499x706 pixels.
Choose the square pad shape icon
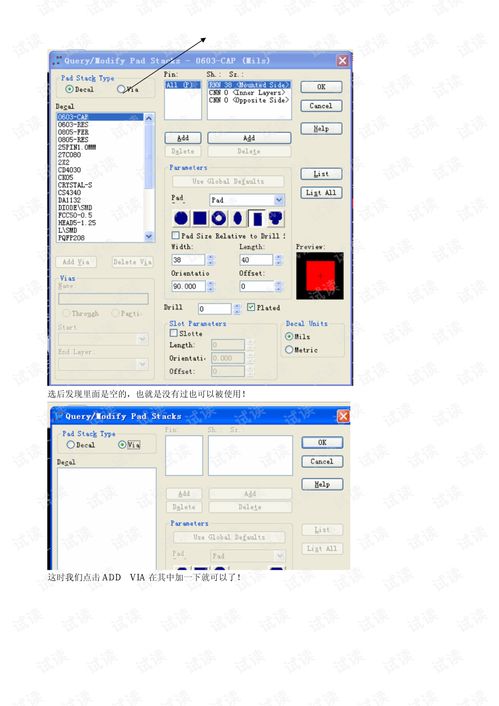[200, 218]
